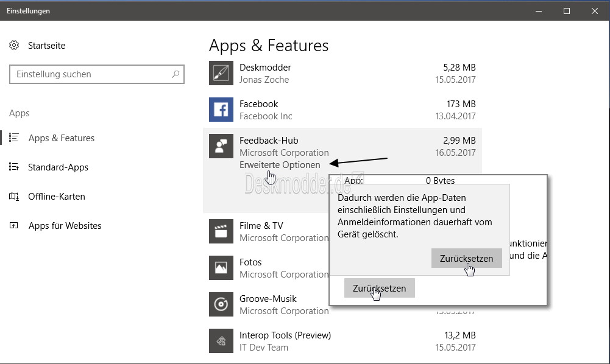This screenshot has width=610, height=364.
Task: Select Apps & Features in sidebar
Action: [x=62, y=138]
